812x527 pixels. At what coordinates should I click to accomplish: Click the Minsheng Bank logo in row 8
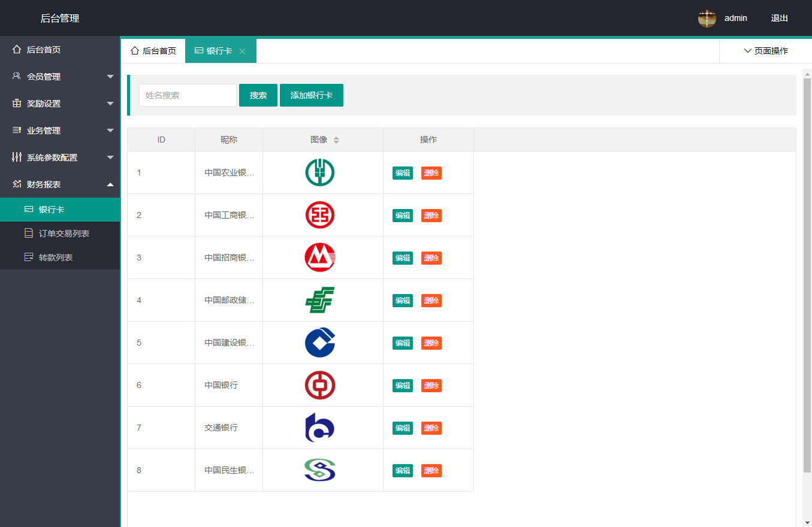[x=320, y=470]
